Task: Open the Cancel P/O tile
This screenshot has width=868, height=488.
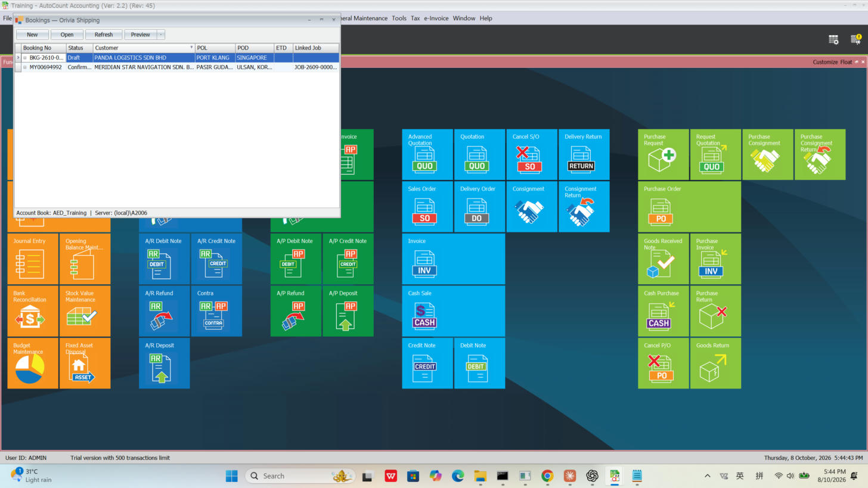Action: (664, 363)
